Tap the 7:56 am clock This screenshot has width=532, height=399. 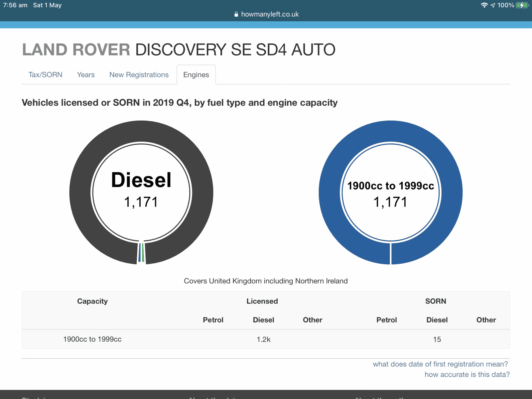(15, 5)
